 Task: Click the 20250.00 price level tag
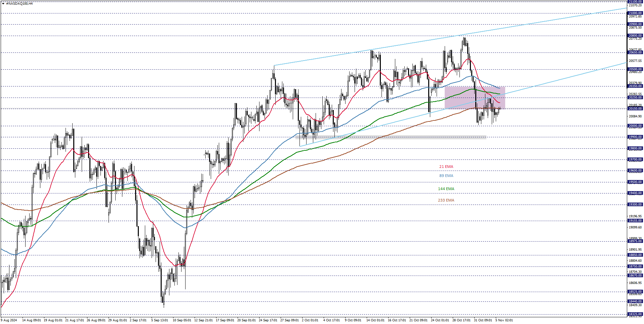tap(635, 98)
